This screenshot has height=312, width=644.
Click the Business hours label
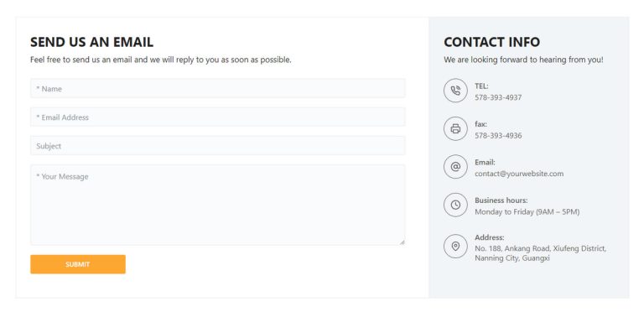[501, 200]
